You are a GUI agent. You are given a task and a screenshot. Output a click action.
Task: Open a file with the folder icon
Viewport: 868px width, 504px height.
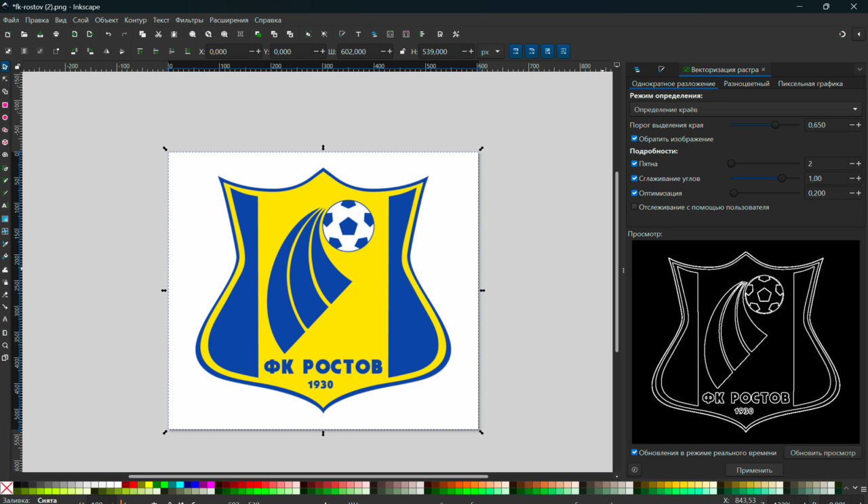(x=24, y=34)
